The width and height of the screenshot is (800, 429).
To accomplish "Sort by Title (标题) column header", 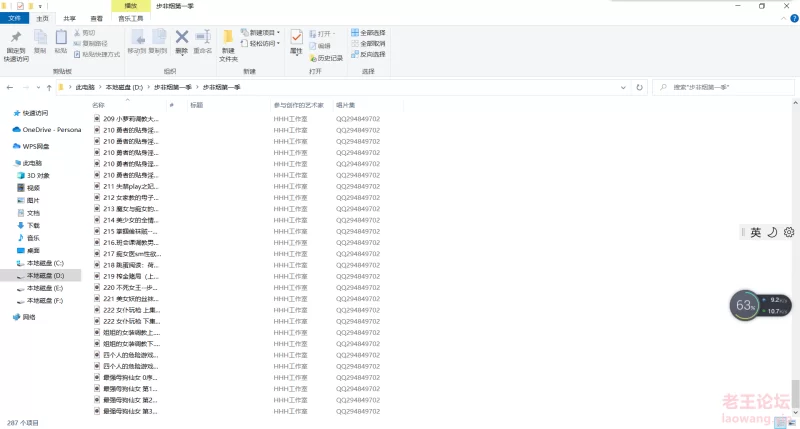I will point(228,105).
